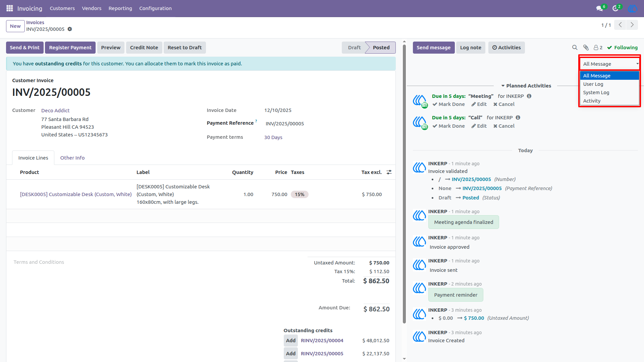Open the Configuration menu

[x=155, y=8]
